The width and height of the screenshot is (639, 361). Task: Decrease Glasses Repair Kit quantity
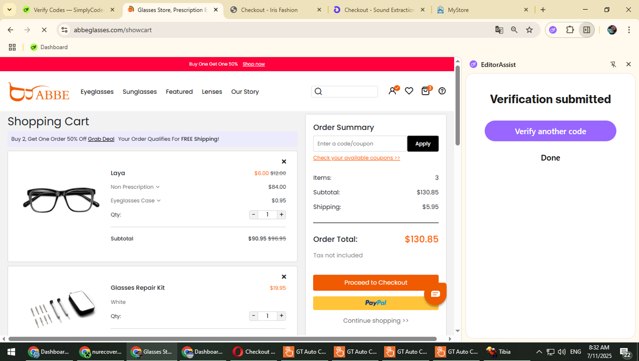(x=253, y=316)
